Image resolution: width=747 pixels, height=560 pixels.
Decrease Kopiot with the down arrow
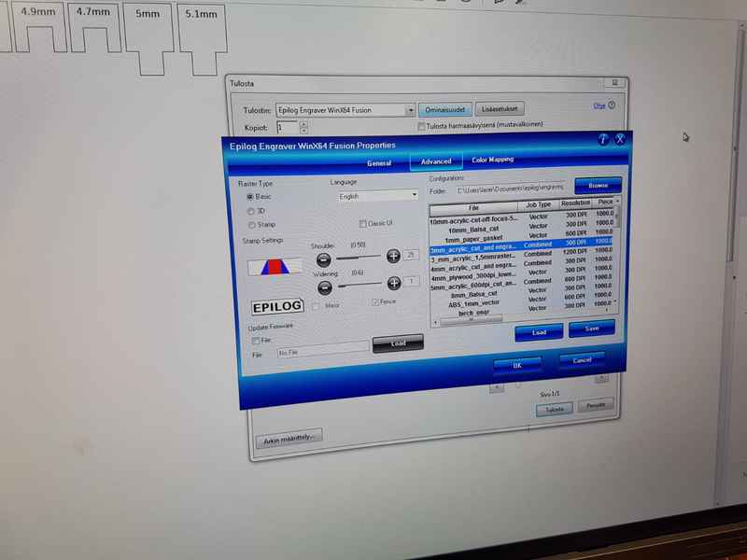click(x=303, y=131)
